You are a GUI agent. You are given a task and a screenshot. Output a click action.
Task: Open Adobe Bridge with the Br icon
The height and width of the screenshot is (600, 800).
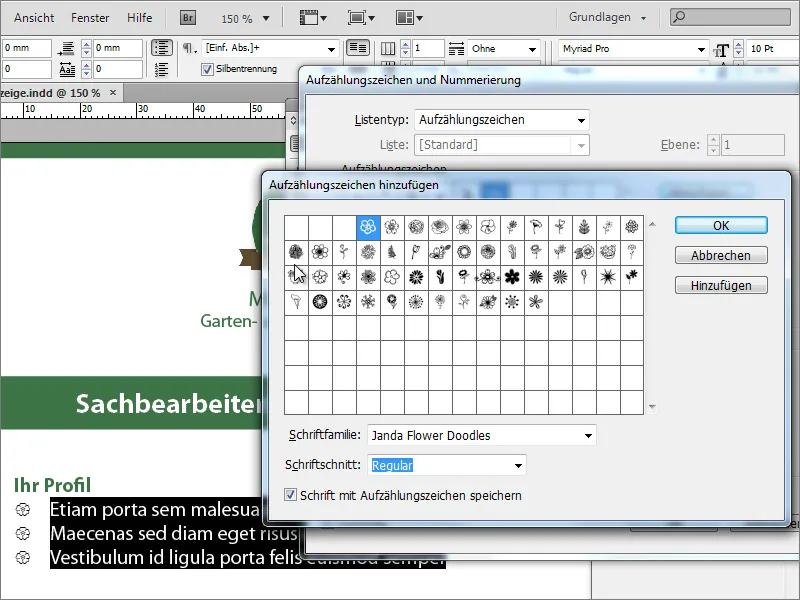coord(188,18)
